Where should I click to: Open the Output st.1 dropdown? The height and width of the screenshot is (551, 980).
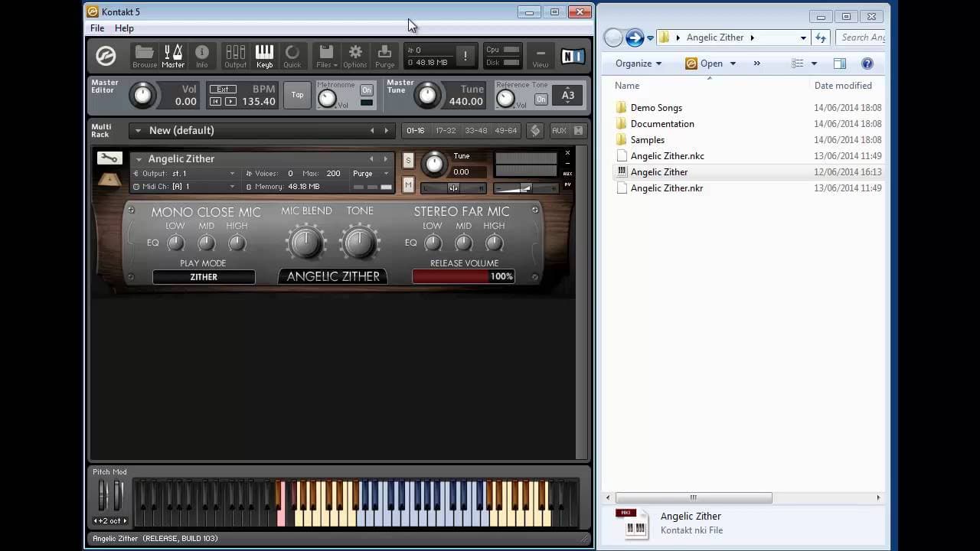point(184,174)
